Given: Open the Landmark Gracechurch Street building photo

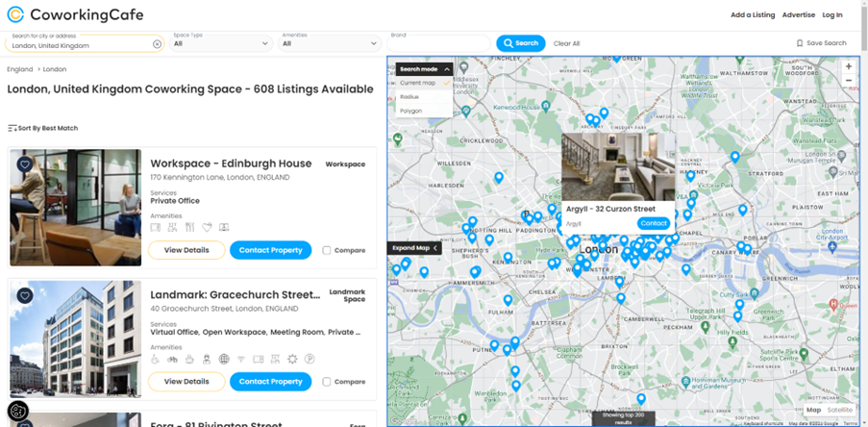Looking at the screenshot, I should [76, 339].
